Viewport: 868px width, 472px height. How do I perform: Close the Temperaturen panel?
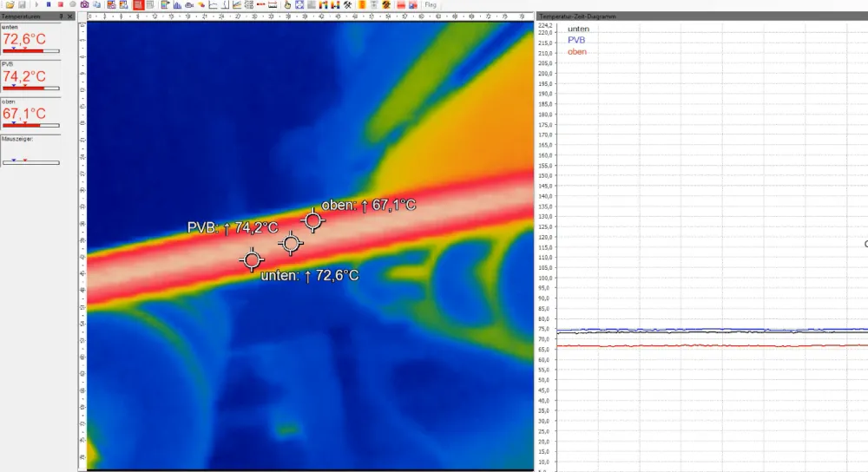(69, 16)
